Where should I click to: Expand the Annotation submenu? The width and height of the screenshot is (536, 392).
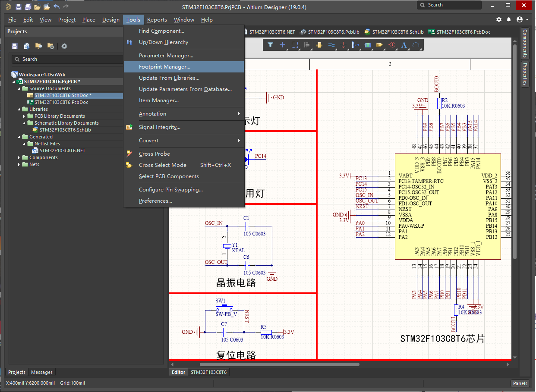(184, 114)
